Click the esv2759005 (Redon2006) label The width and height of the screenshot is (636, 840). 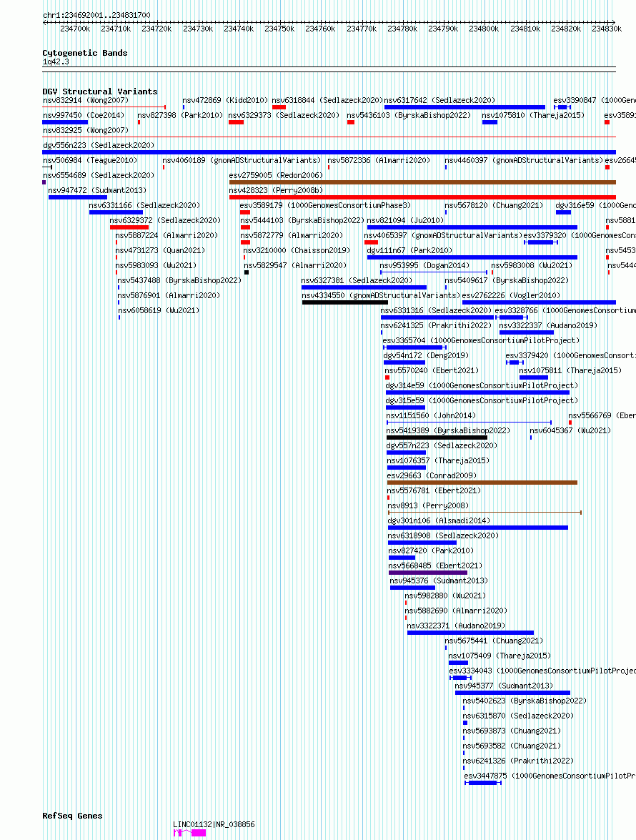[x=276, y=175]
